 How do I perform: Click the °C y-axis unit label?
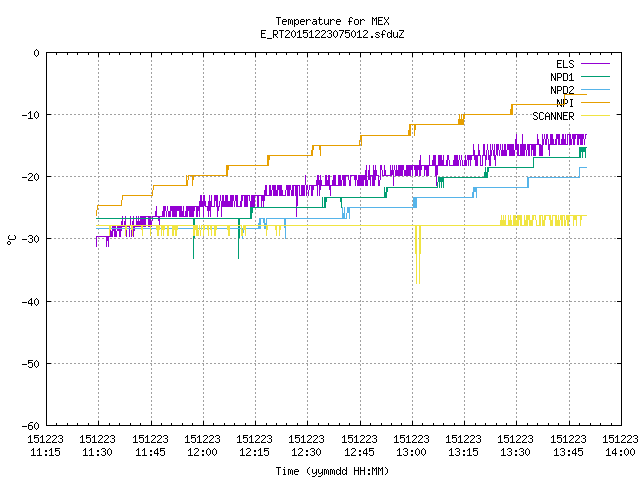pyautogui.click(x=11, y=240)
